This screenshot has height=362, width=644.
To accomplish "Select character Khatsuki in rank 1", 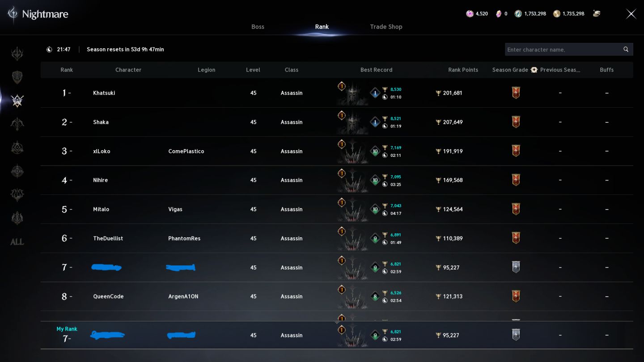I will (104, 93).
